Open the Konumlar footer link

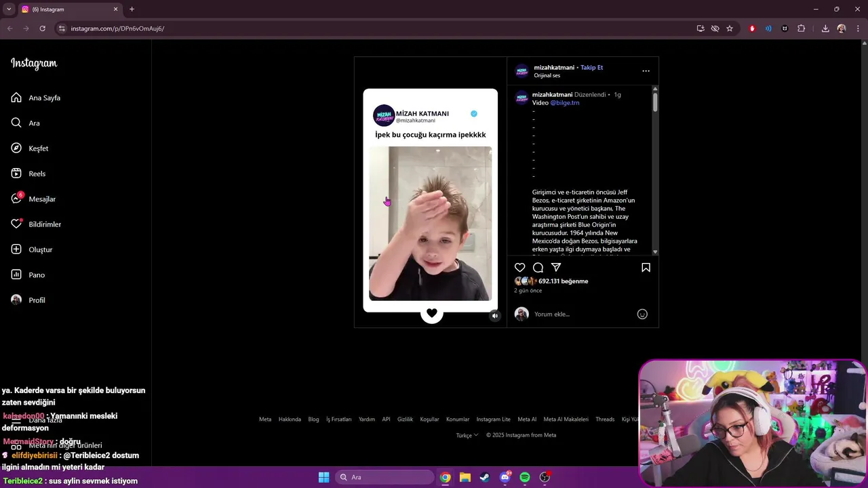[x=458, y=420]
